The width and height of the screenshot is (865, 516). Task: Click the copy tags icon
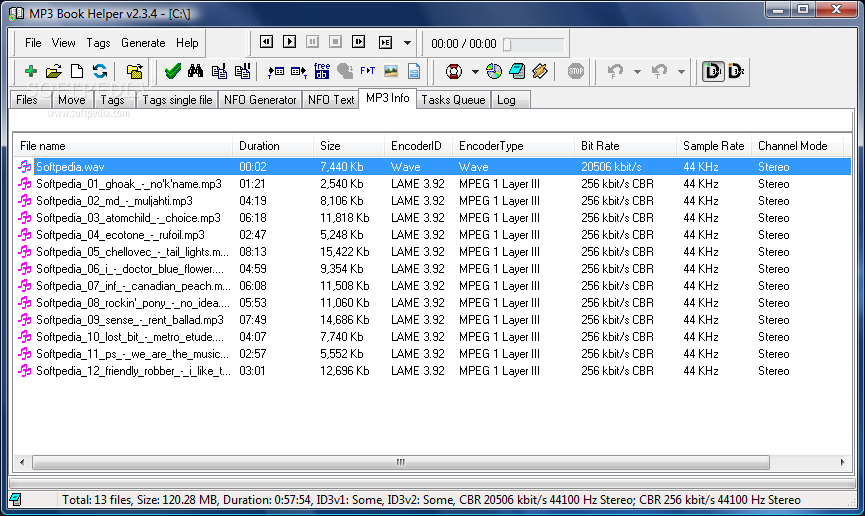pos(219,71)
